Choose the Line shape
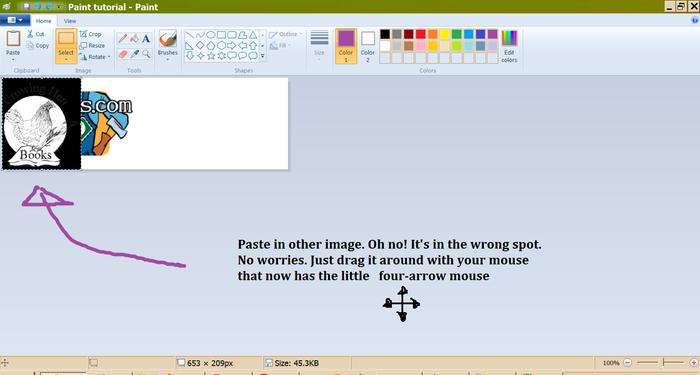 (190, 35)
